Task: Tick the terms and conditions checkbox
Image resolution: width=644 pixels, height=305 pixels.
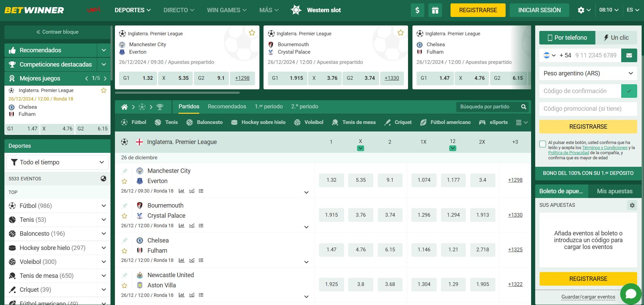Action: 543,144
